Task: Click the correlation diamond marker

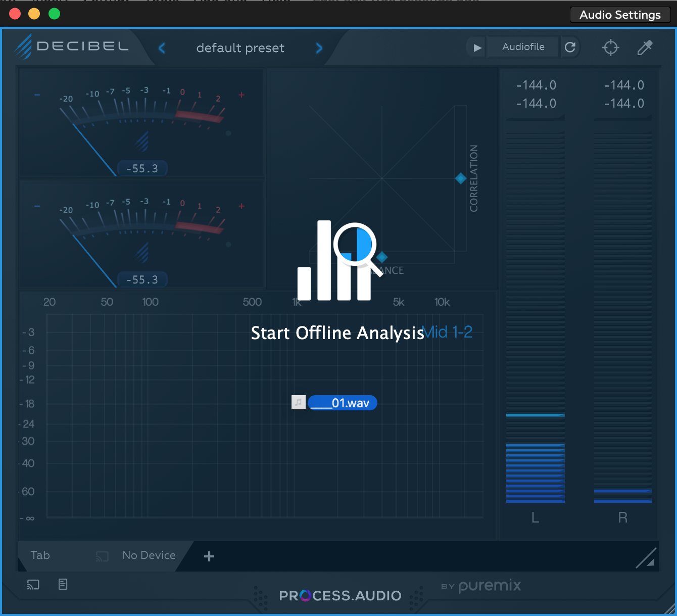Action: click(460, 178)
